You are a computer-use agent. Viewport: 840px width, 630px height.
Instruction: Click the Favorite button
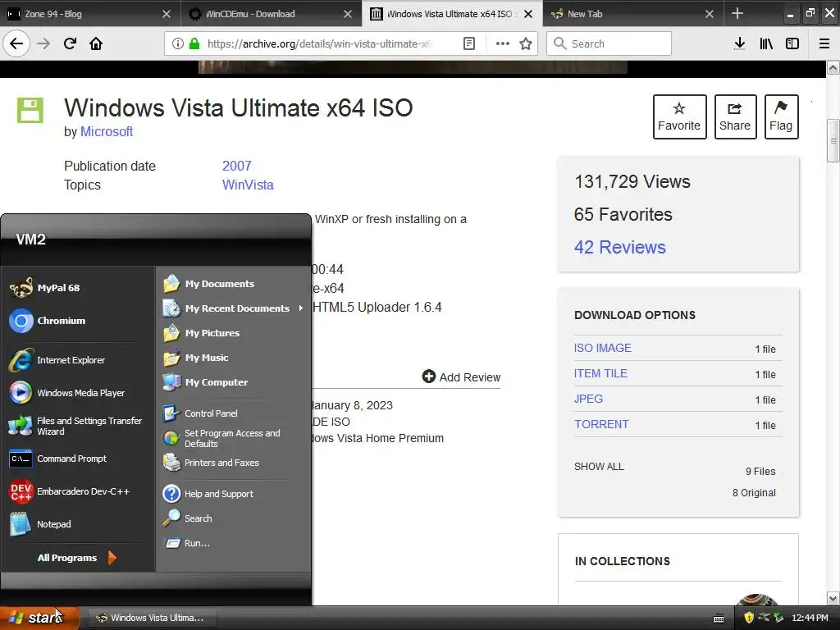point(679,116)
